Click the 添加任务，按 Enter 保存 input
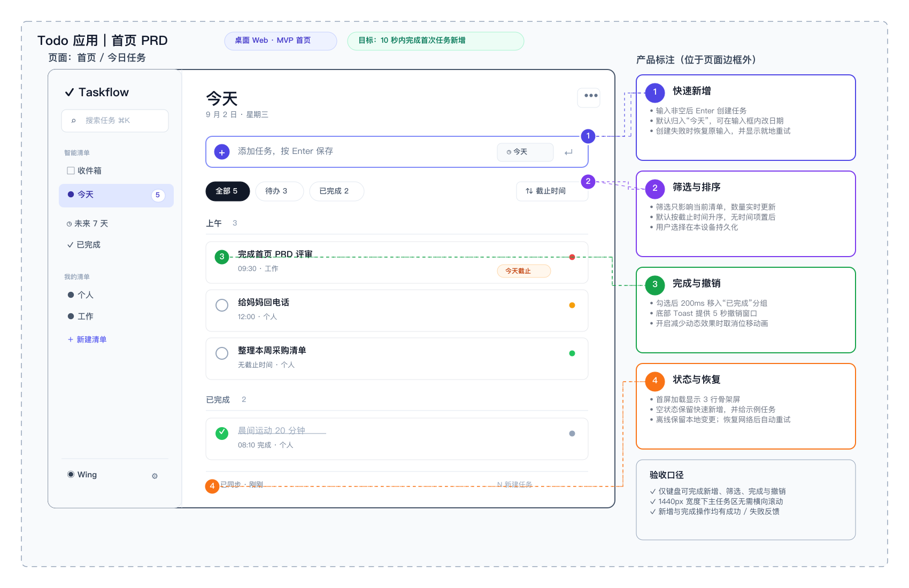 pos(397,152)
